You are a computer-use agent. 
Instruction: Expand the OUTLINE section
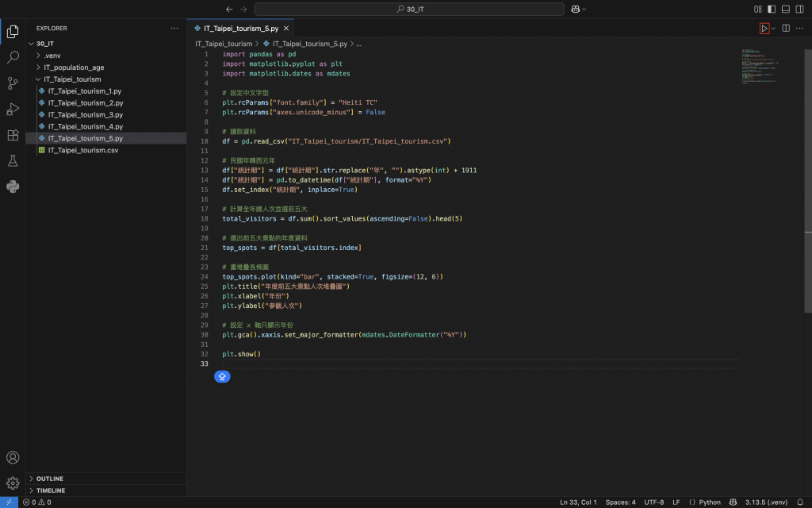tap(49, 479)
